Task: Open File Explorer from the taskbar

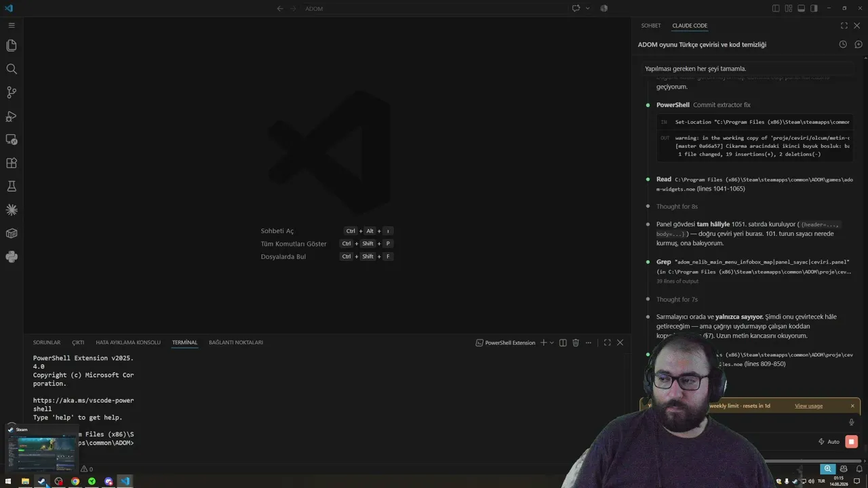Action: point(25,481)
